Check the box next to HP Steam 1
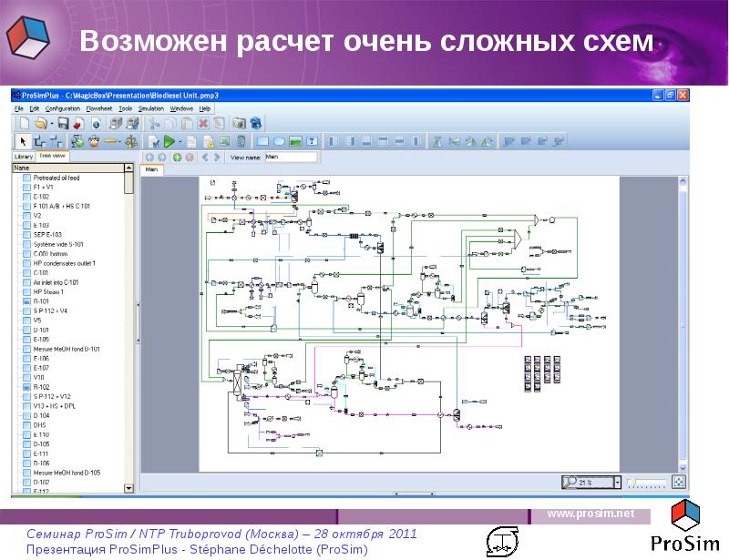Screen dimensions: 729x560 tap(26, 290)
